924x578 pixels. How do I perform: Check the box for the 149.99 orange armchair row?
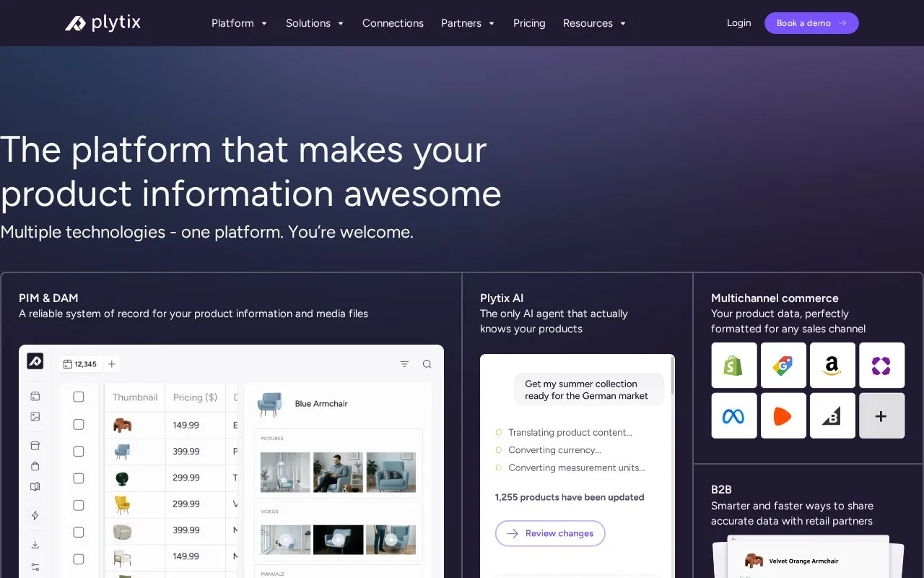(79, 425)
